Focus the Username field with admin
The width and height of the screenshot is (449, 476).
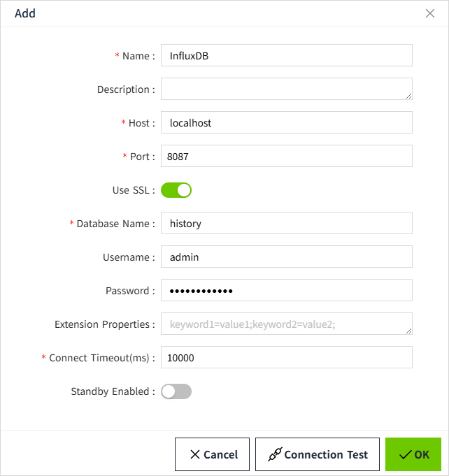click(x=286, y=257)
